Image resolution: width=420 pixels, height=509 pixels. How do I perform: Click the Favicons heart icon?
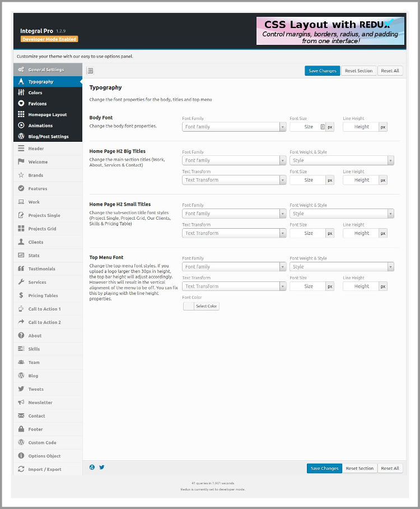coord(21,103)
